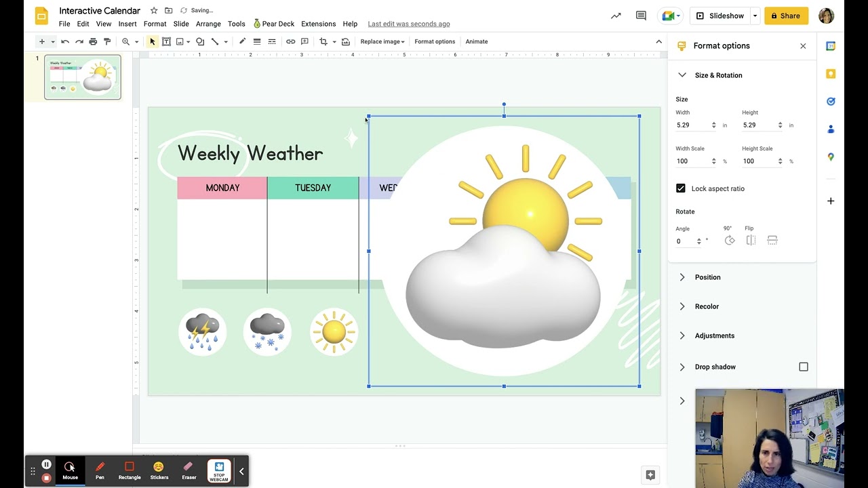Open the Replace image dropdown
Viewport: 868px width, 488px height.
(x=382, y=41)
